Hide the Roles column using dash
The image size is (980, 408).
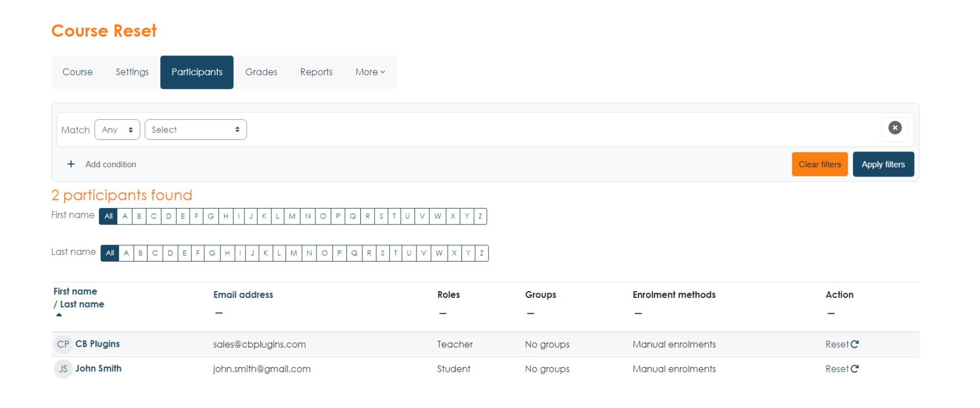[x=443, y=313]
